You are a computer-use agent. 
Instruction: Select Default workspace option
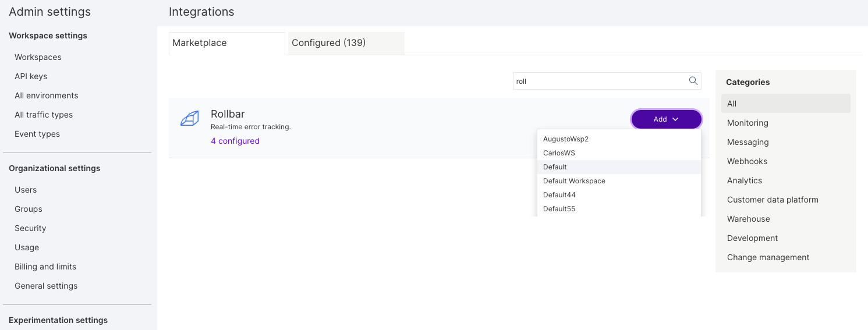click(x=555, y=167)
